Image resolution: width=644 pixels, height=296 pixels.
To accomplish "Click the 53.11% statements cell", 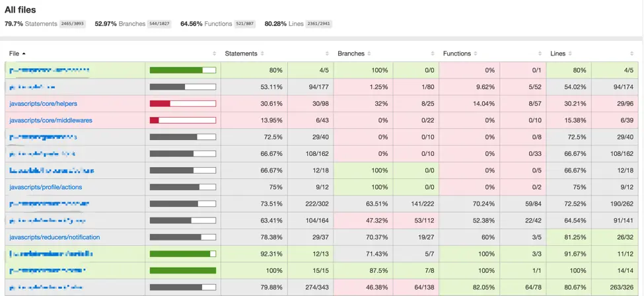I will pyautogui.click(x=254, y=87).
